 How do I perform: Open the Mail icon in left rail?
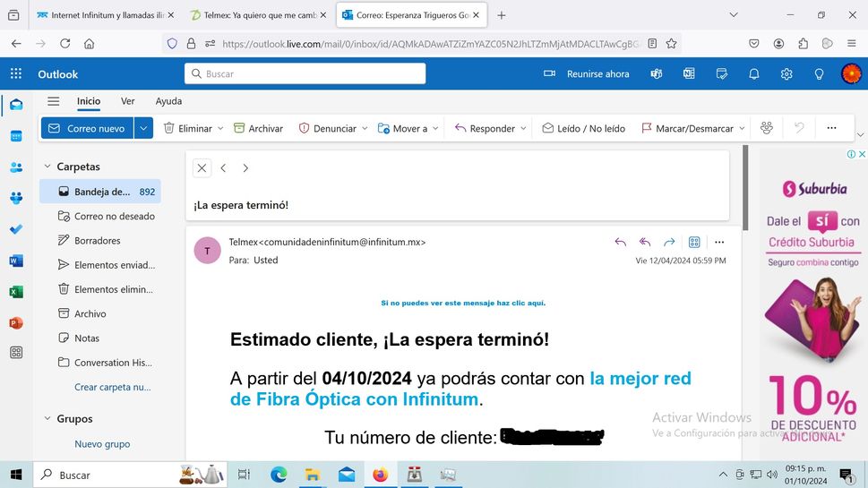pos(16,105)
